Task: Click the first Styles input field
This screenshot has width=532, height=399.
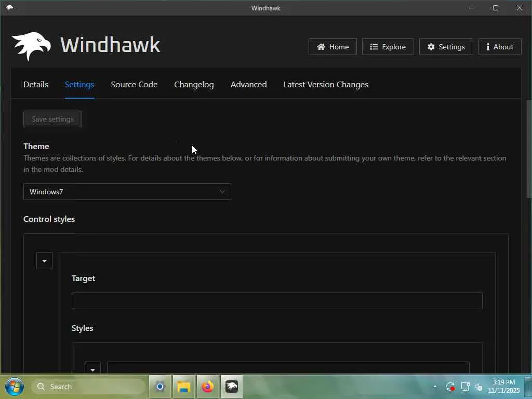Action: point(288,368)
